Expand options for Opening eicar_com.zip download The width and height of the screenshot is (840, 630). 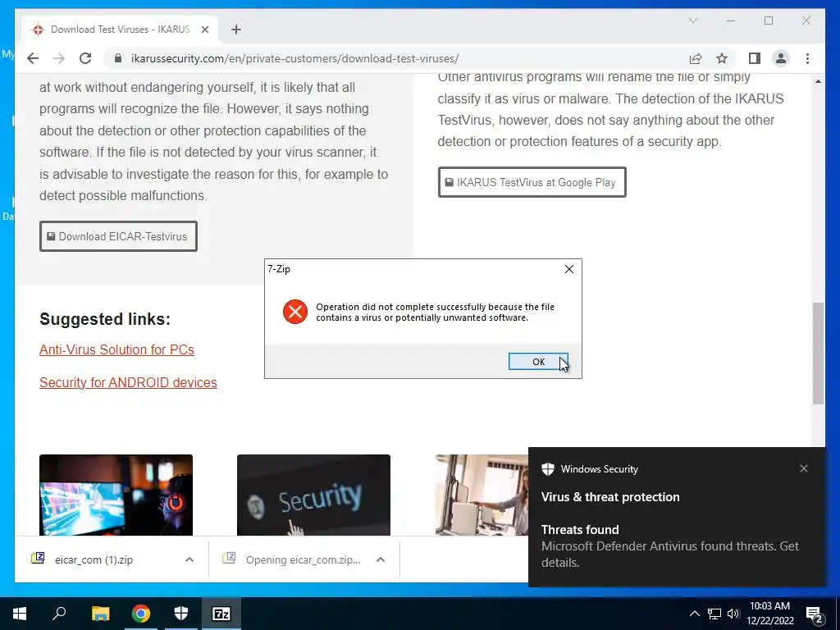tap(381, 559)
